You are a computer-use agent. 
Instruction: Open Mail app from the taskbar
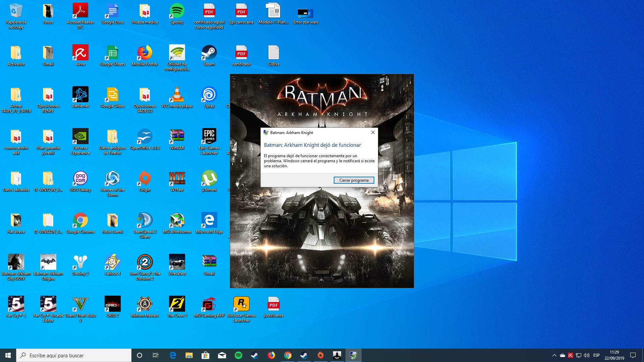(222, 355)
